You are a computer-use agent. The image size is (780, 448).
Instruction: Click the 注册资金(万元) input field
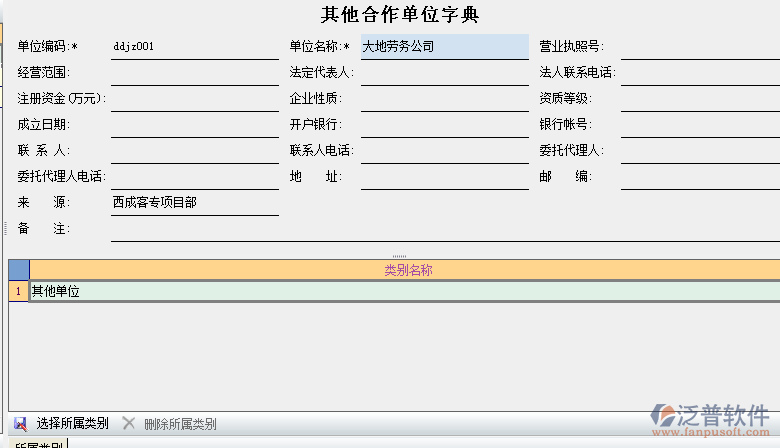(x=195, y=99)
